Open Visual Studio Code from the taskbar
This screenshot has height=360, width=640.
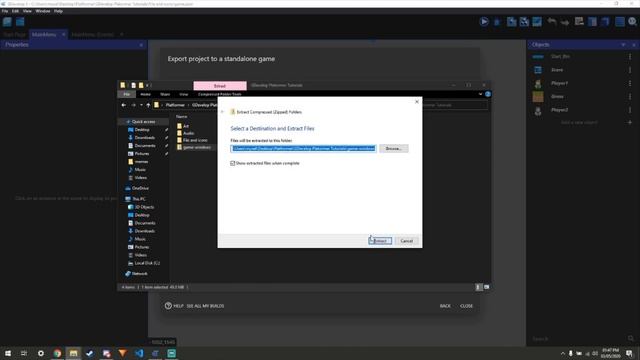click(139, 353)
